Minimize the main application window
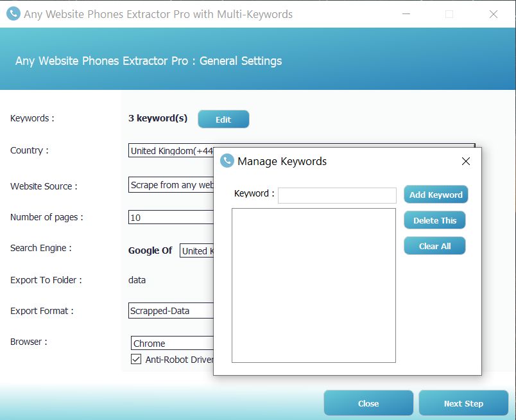The height and width of the screenshot is (420, 516). (406, 14)
